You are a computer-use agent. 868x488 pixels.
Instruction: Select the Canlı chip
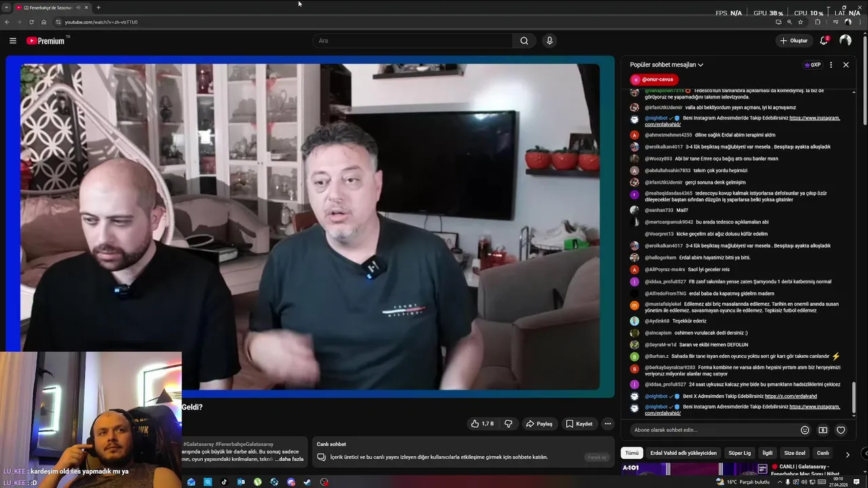coord(823,453)
